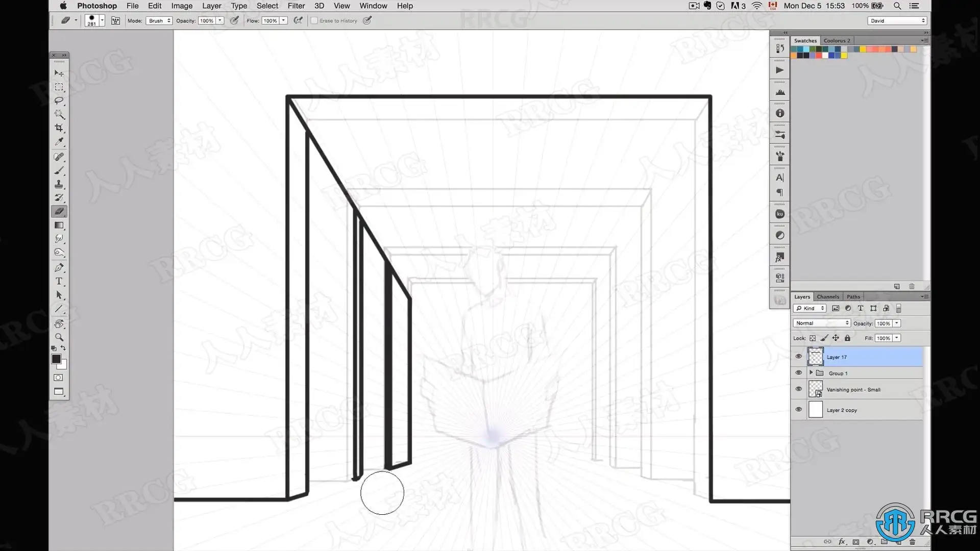This screenshot has height=551, width=980.
Task: Select the Vanishing point - Small layer
Action: 853,389
